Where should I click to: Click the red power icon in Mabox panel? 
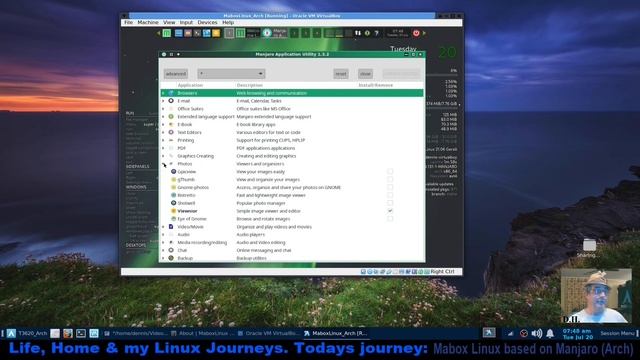(x=416, y=33)
